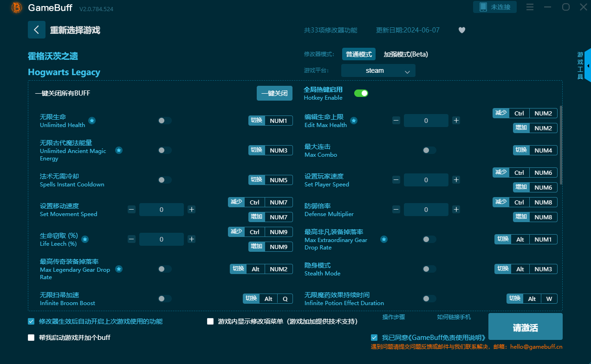Screen dimensions: 591x364
Task: Uncheck the GameBuff 免责使用说明 agreement checkbox
Action: (374, 337)
